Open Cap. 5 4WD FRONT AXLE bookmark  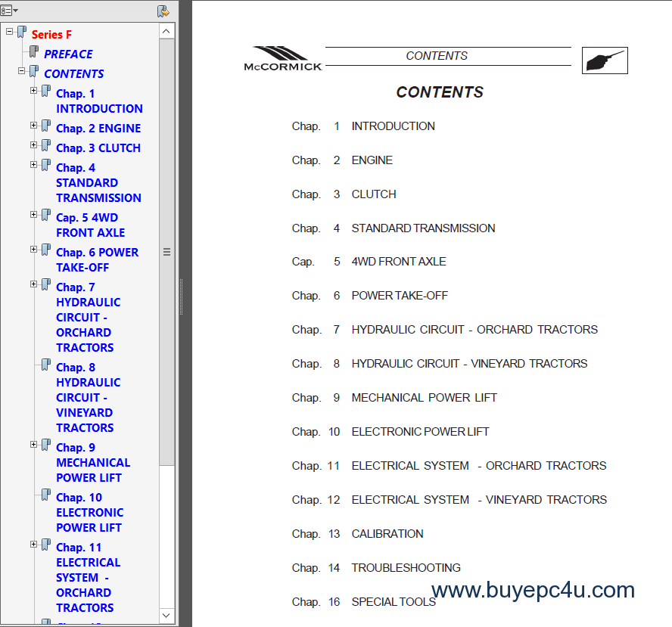[90, 225]
